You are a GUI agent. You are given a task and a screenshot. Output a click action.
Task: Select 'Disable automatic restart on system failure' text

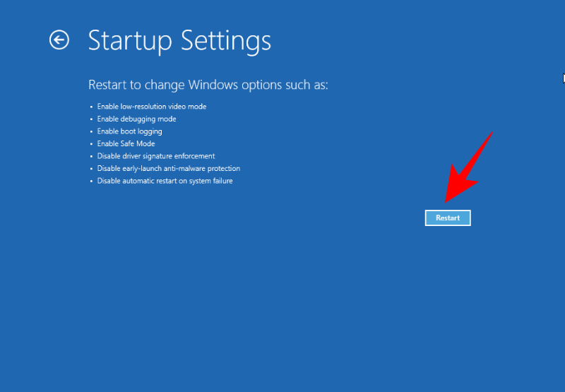165,181
